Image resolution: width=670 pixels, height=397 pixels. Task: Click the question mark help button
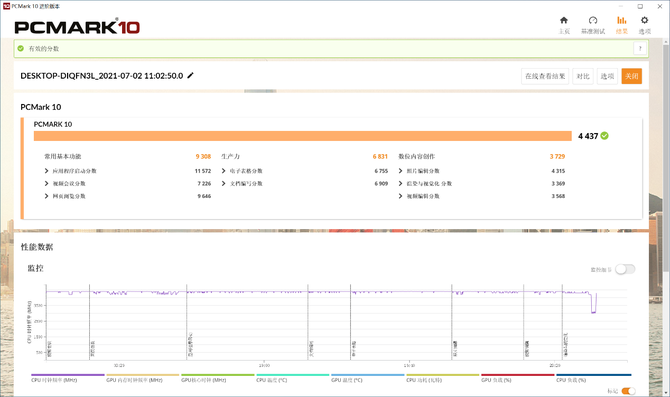pos(640,48)
